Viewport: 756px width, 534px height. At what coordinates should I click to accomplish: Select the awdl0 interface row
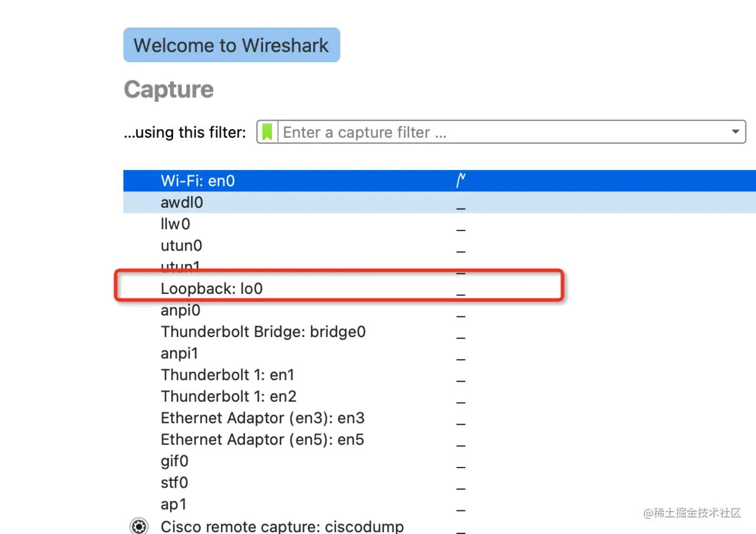point(440,202)
